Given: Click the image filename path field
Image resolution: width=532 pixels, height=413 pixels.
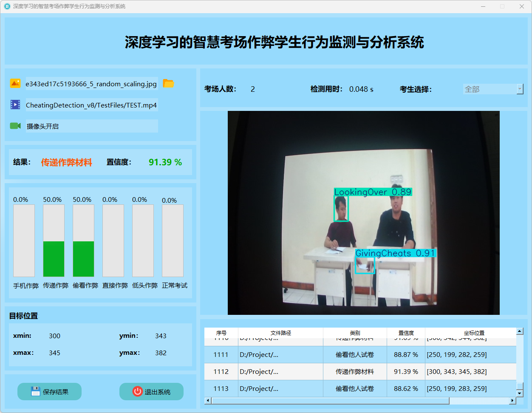Looking at the screenshot, I should click(91, 84).
